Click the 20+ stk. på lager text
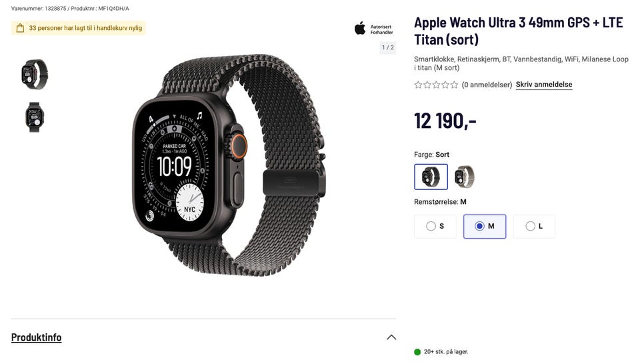 [x=446, y=352]
